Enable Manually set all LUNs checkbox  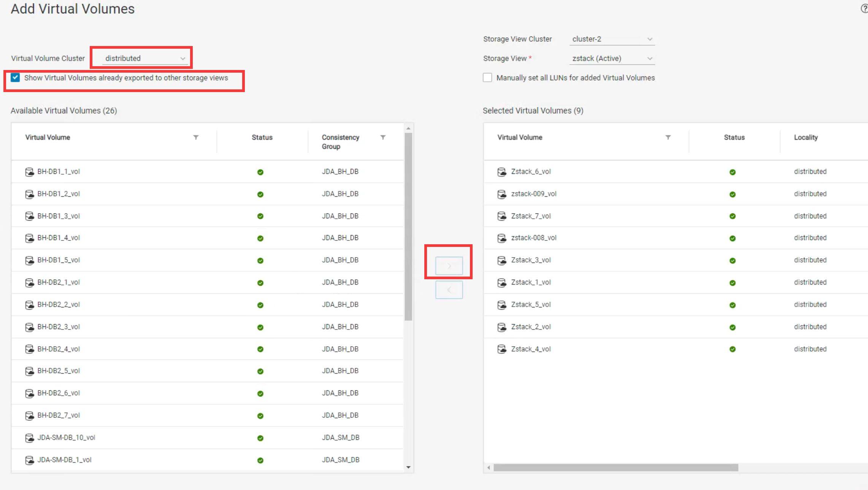(x=487, y=78)
